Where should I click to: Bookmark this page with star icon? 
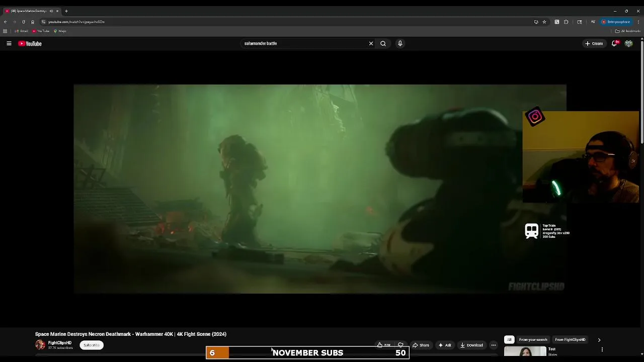[x=544, y=22]
